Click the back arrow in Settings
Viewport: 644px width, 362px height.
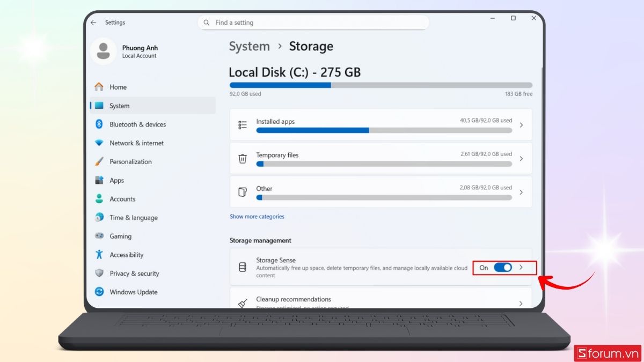click(93, 23)
